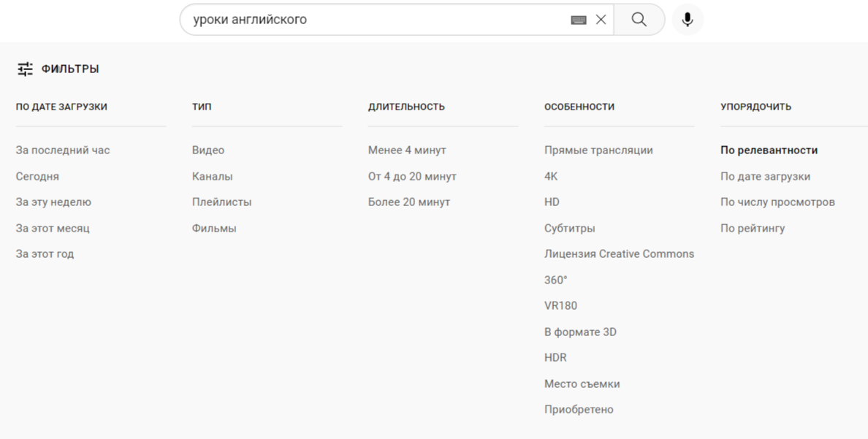Click the voice search microphone icon

click(687, 19)
